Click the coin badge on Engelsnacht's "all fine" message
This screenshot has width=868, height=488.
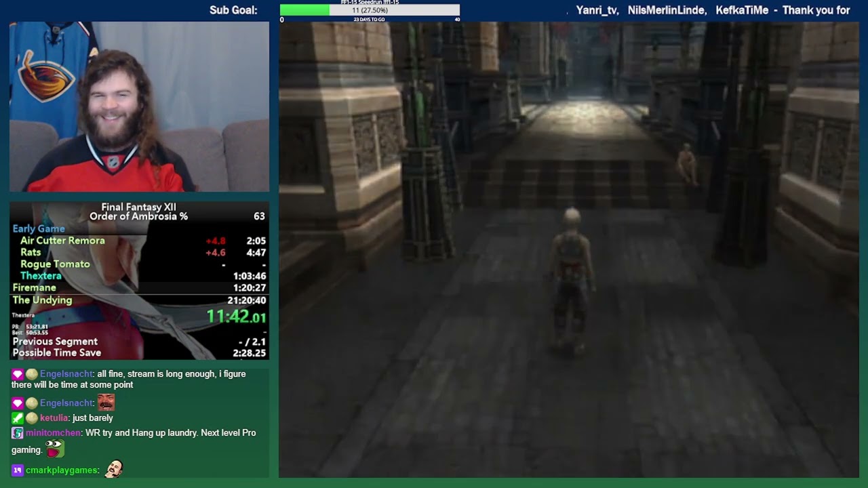point(32,374)
